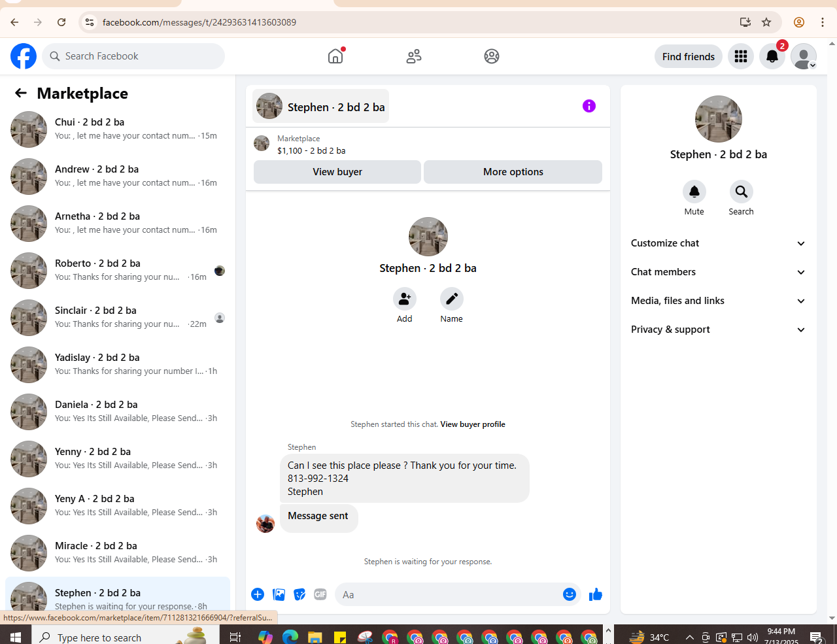Open File Explorer from the taskbar
Viewport: 837px width, 644px height.
(x=315, y=637)
